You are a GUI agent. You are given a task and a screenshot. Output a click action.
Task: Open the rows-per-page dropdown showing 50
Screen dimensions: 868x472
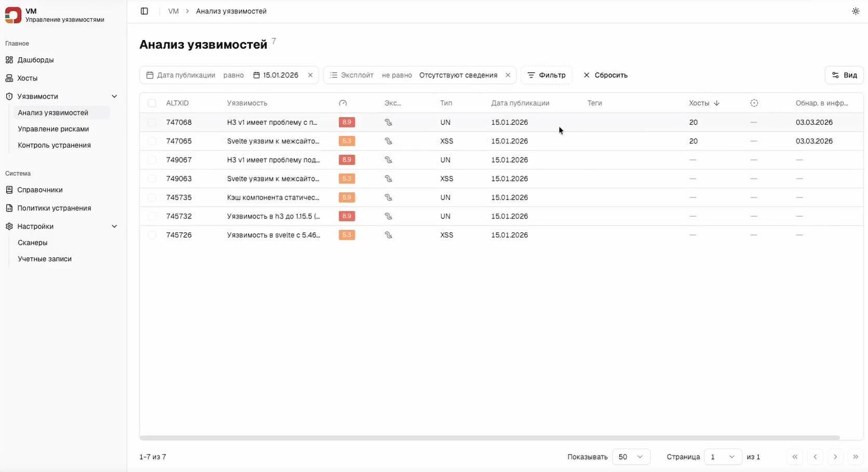pyautogui.click(x=631, y=457)
